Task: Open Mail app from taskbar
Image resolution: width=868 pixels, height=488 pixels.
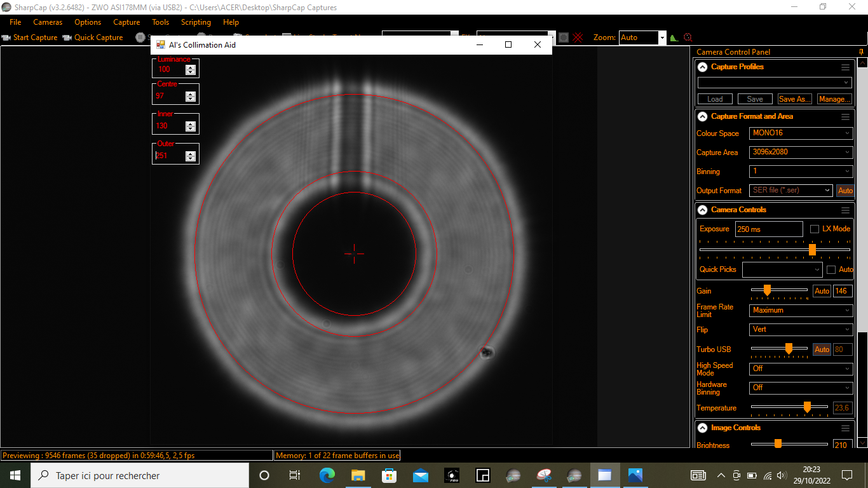Action: point(420,475)
